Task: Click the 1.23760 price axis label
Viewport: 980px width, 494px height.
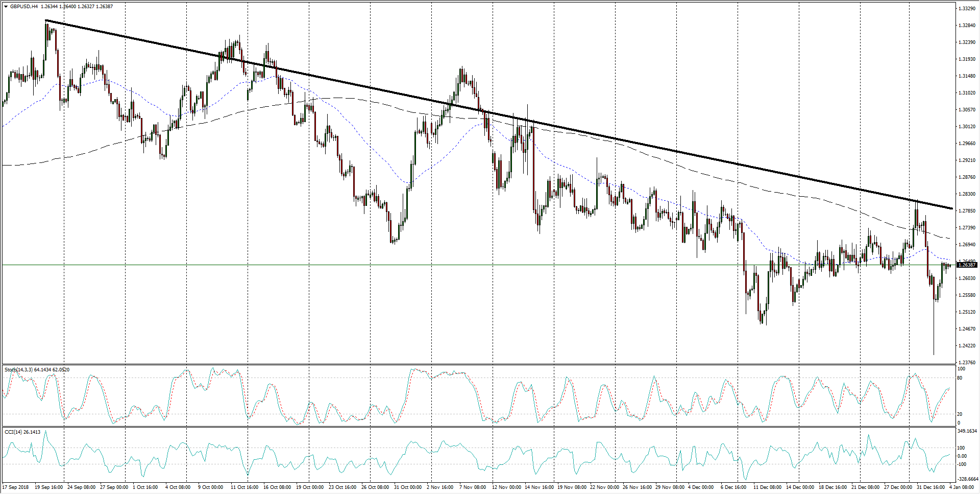Action: (x=967, y=363)
